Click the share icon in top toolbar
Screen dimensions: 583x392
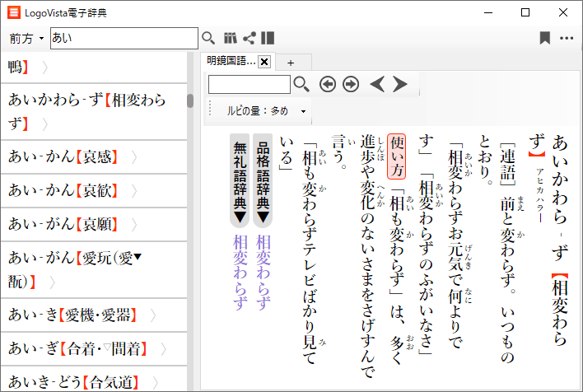249,38
